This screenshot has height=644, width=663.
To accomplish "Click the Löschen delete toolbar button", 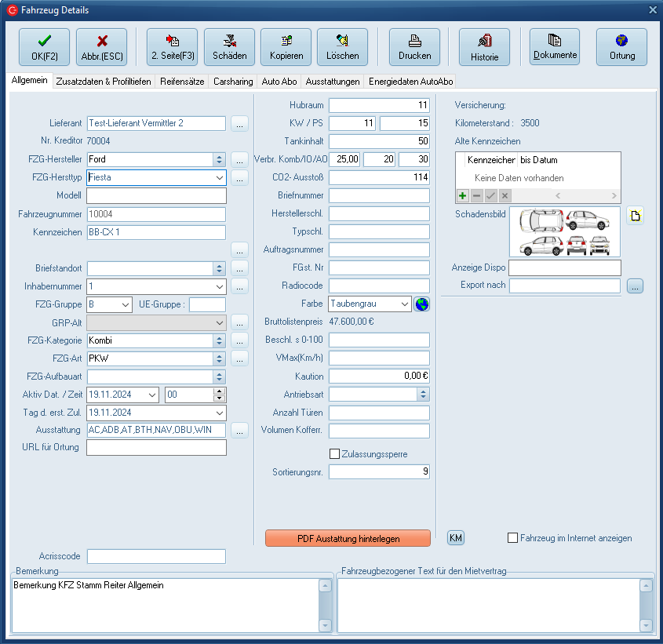I will coord(342,47).
